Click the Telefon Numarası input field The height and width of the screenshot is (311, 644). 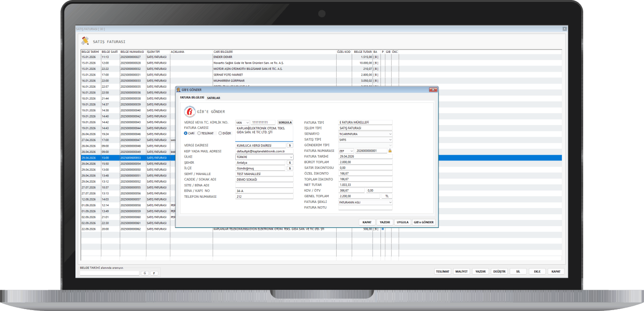pyautogui.click(x=264, y=196)
